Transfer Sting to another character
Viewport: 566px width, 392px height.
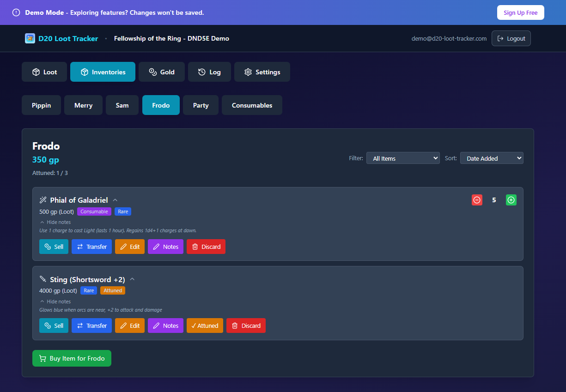point(91,326)
